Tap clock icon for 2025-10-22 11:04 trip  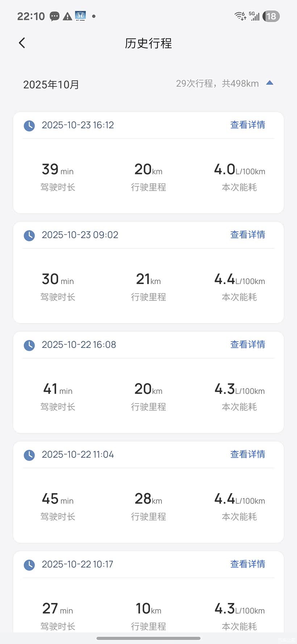29,455
